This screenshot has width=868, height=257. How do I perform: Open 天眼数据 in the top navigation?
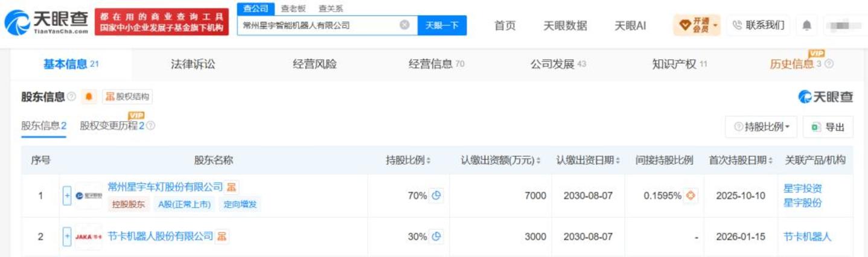pos(565,25)
